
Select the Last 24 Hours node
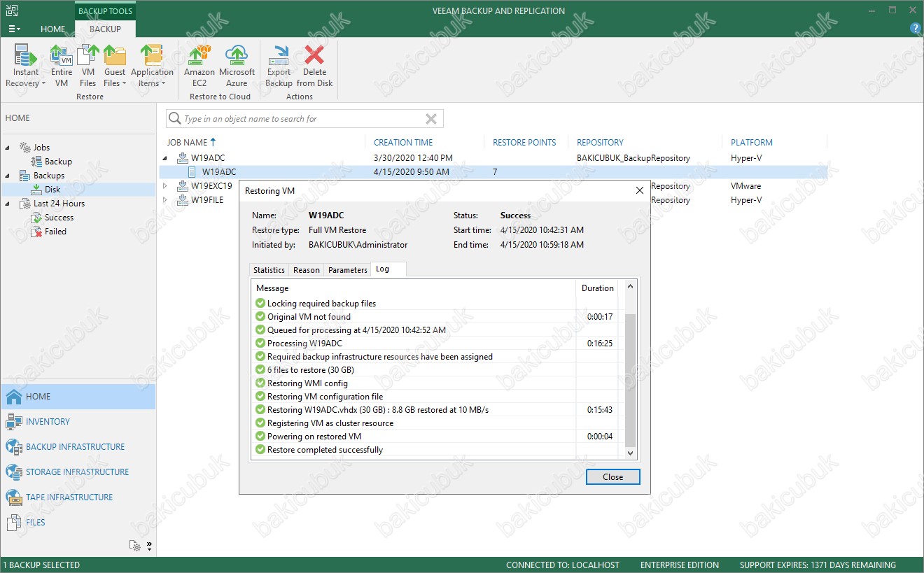(x=59, y=204)
